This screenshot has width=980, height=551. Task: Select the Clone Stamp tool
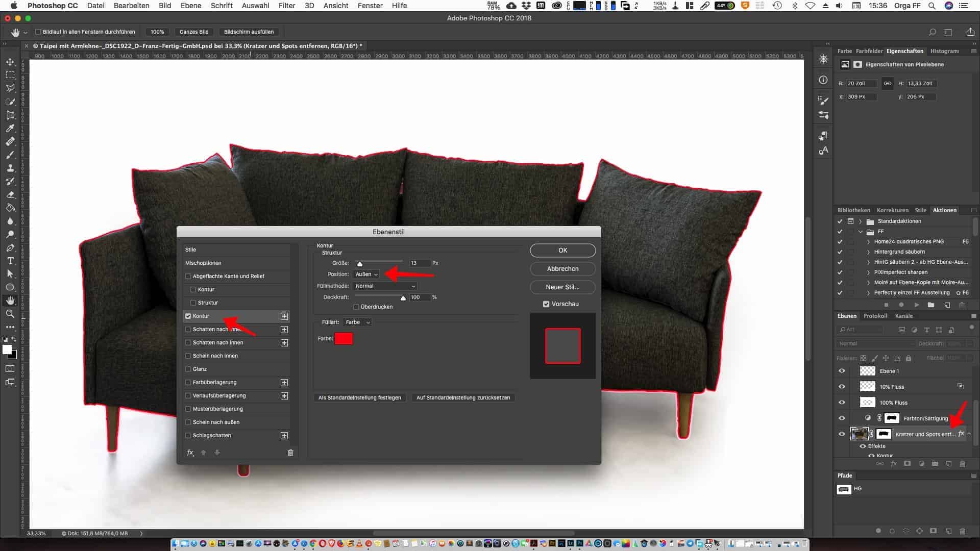[x=10, y=168]
